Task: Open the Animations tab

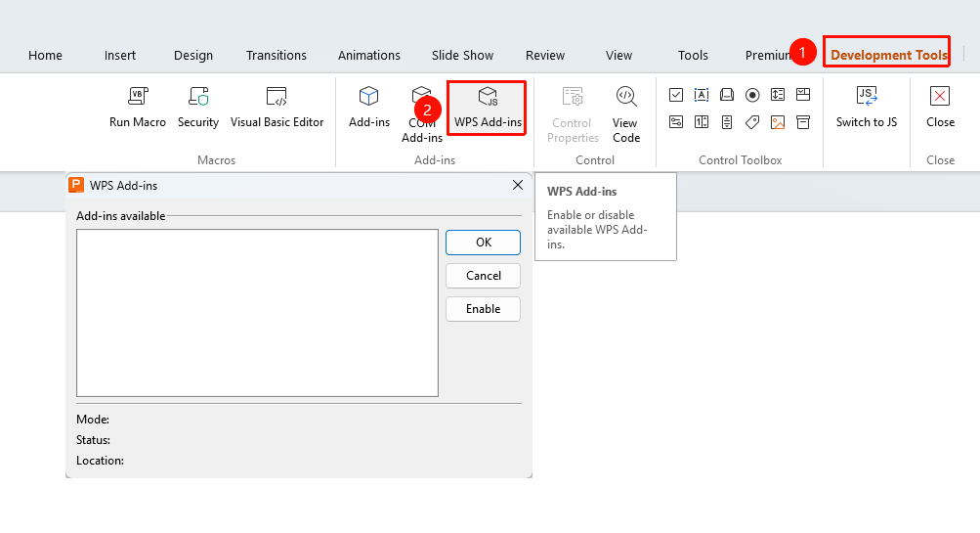Action: click(x=368, y=55)
